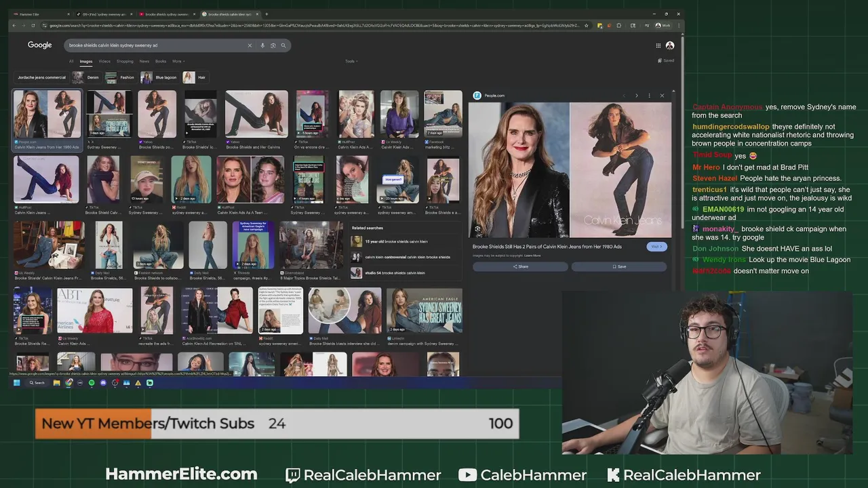Start voice search with the microphone icon
The height and width of the screenshot is (488, 868).
pyautogui.click(x=264, y=45)
